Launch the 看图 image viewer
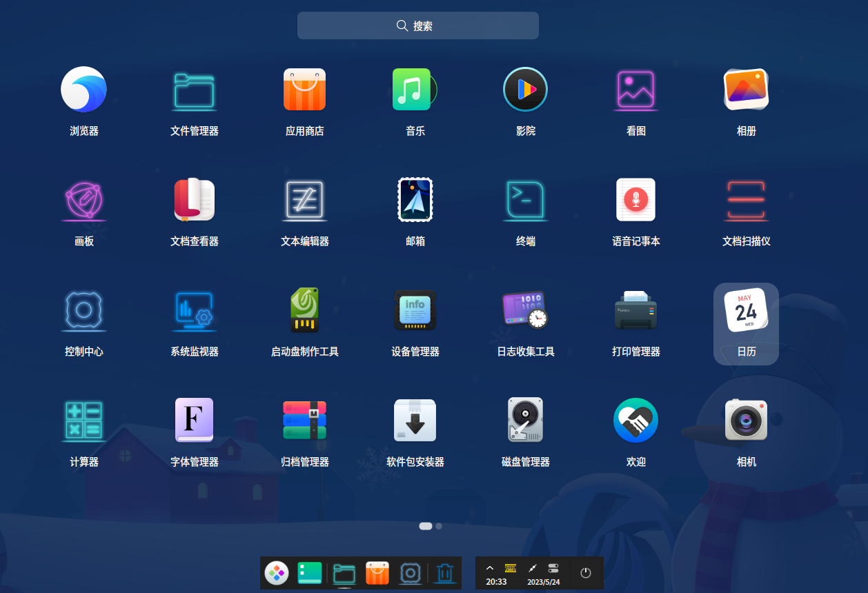This screenshot has width=868, height=593. [636, 89]
